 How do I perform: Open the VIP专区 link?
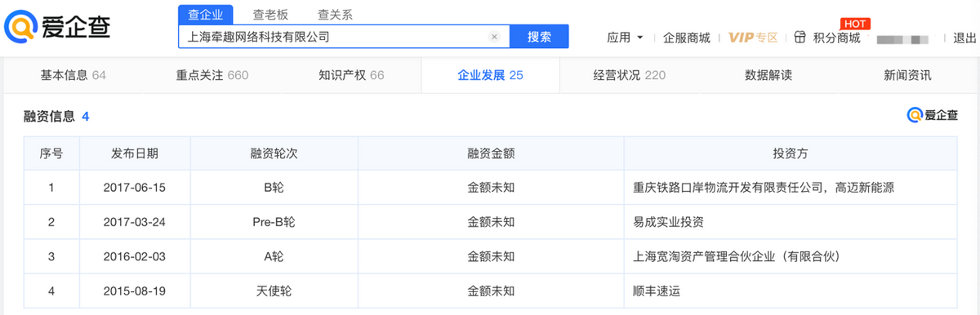pos(753,38)
